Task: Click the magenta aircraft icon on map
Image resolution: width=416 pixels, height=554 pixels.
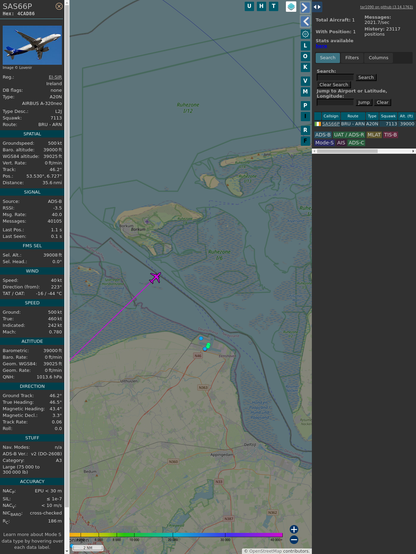Action: [155, 277]
